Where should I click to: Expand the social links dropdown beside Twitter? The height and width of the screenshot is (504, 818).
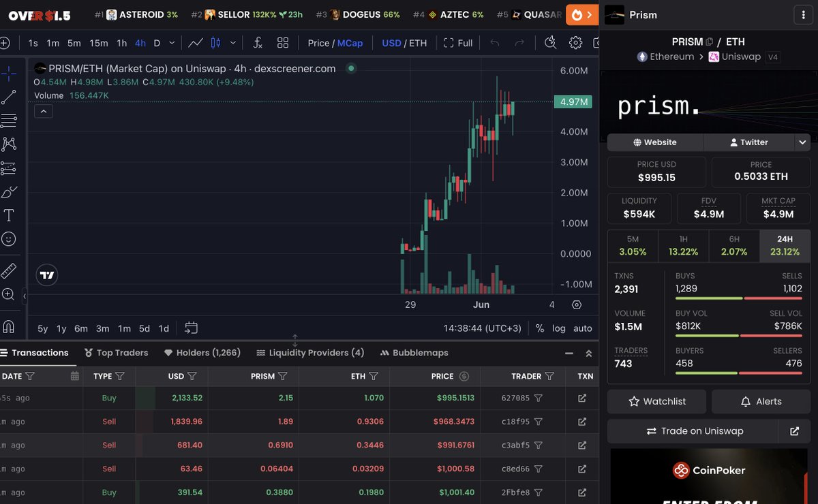click(802, 142)
